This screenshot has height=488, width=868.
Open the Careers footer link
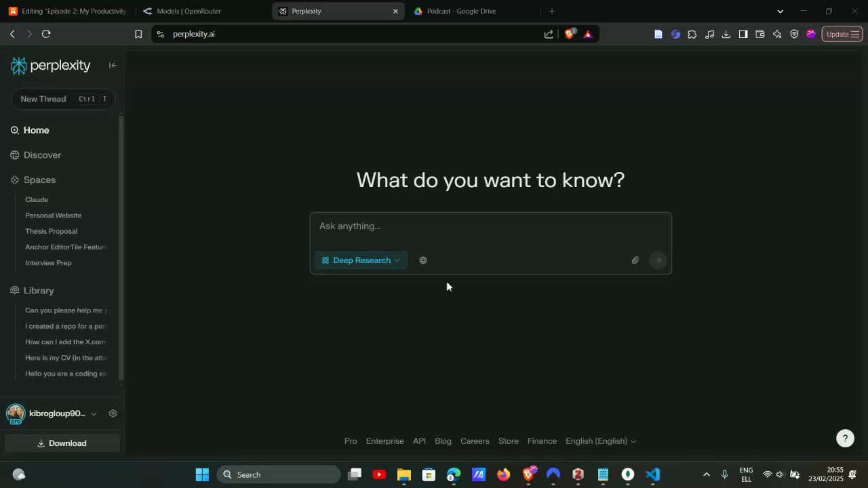[x=475, y=441]
